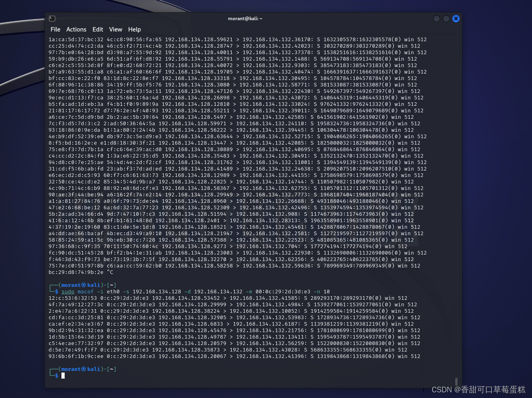Click MAC address 90:ae:3f:44:be:94
532x398 pixels.
pos(76,195)
